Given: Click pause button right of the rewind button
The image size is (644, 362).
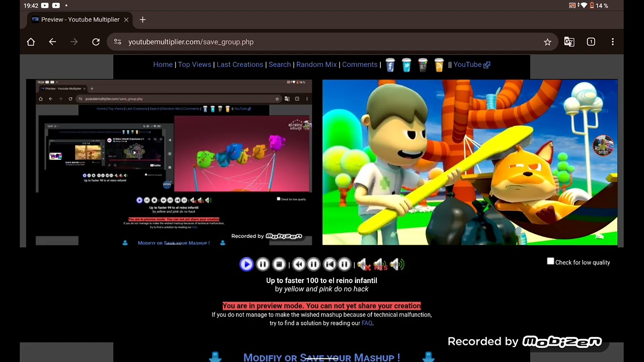Looking at the screenshot, I should pyautogui.click(x=313, y=264).
